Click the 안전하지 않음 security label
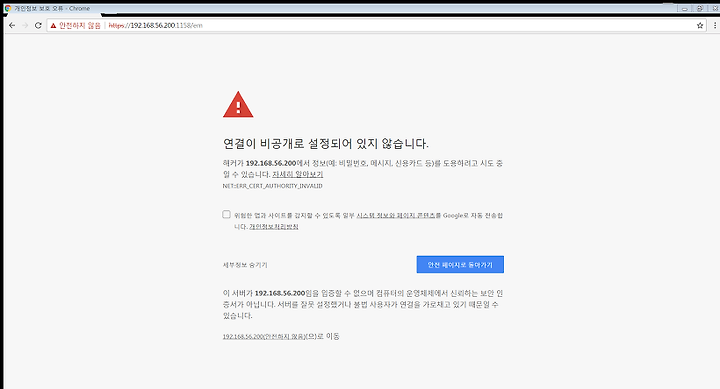This screenshot has width=720, height=389. click(80, 26)
